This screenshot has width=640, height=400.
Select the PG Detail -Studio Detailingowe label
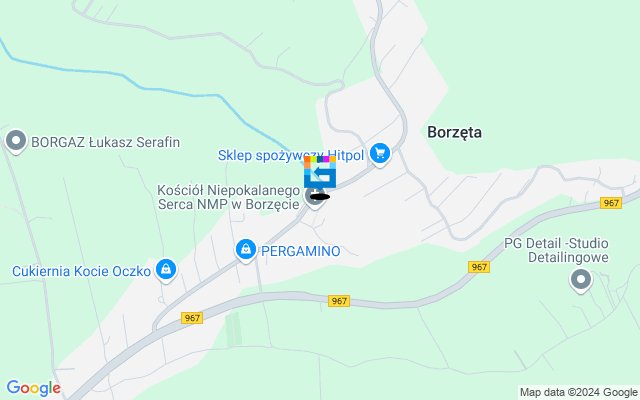tap(556, 250)
